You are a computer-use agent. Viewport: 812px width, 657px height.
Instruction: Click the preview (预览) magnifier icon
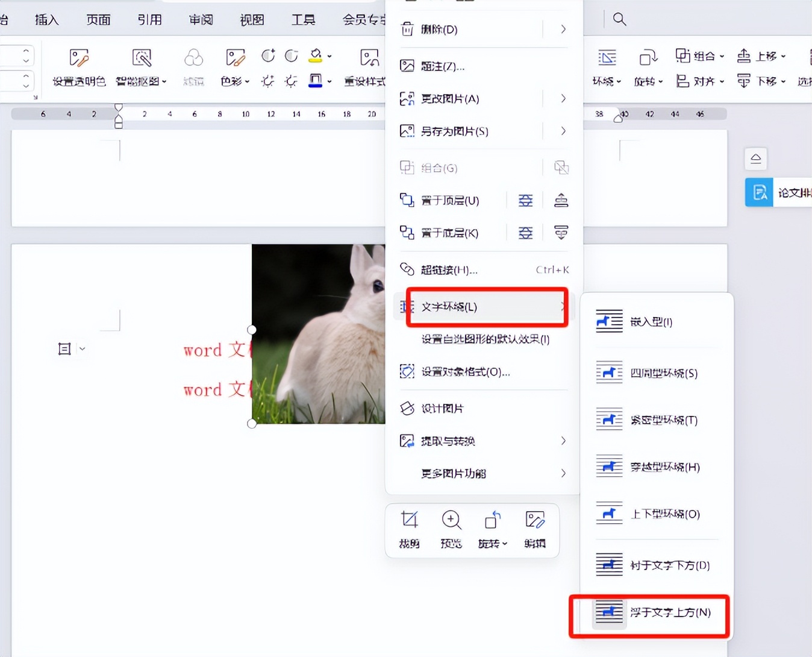coord(451,521)
